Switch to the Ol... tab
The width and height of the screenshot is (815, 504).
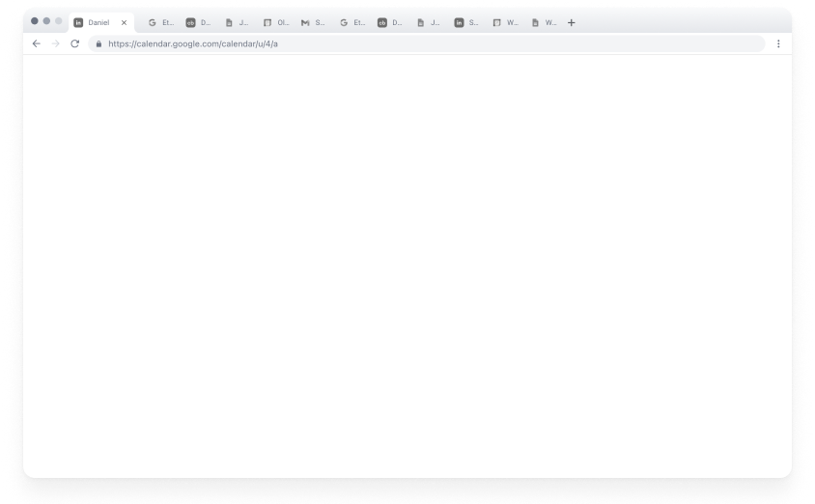click(x=276, y=22)
